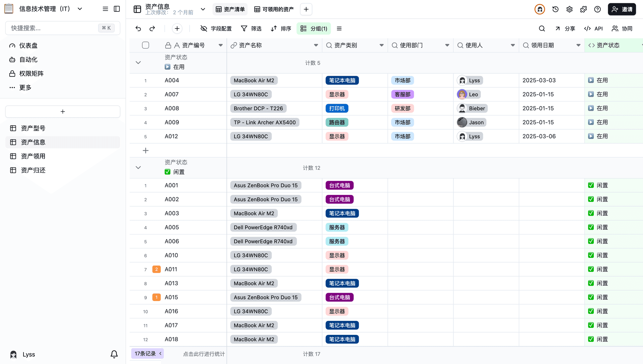Open the workspace switcher next to 信息技术管理

79,9
